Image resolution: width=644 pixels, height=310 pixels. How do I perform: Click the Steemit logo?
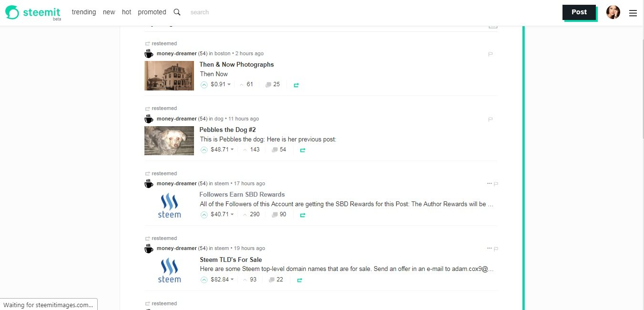coord(32,12)
